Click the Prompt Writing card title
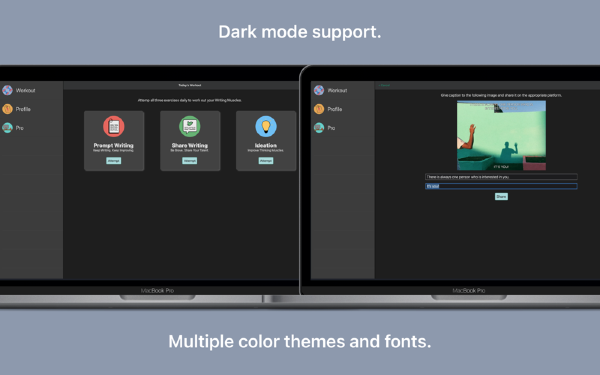This screenshot has width=600, height=375. click(114, 145)
